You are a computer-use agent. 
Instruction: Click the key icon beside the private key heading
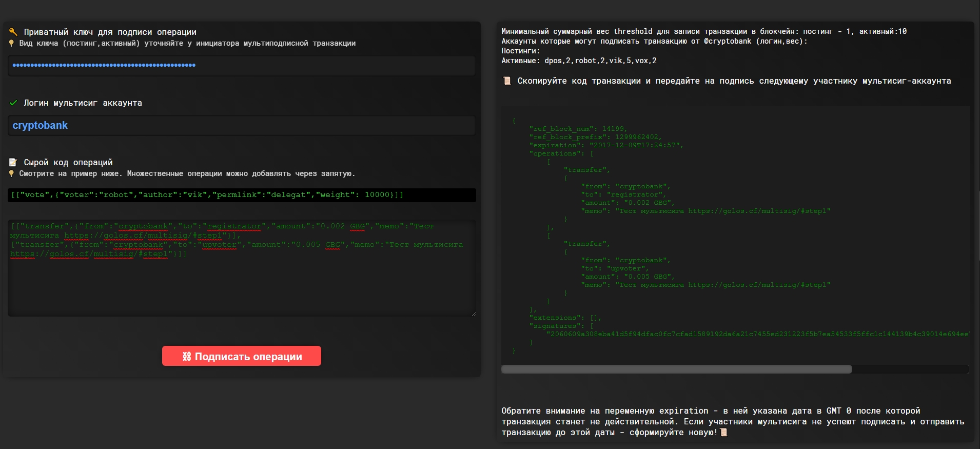pyautogui.click(x=13, y=32)
